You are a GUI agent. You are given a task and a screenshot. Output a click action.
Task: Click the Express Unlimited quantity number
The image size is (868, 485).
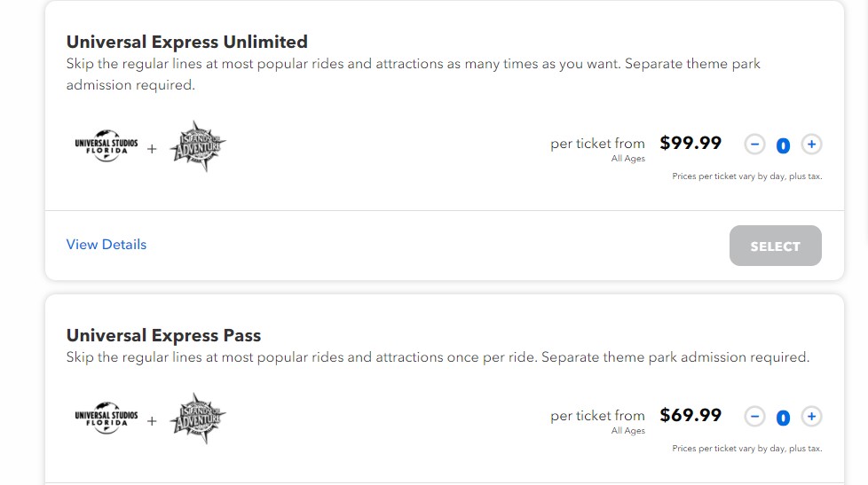click(x=783, y=145)
